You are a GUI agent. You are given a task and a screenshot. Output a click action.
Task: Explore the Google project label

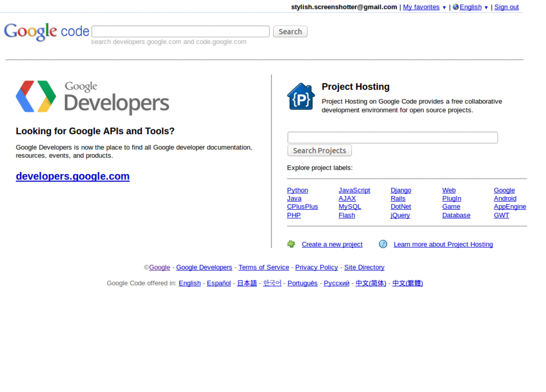click(x=504, y=190)
